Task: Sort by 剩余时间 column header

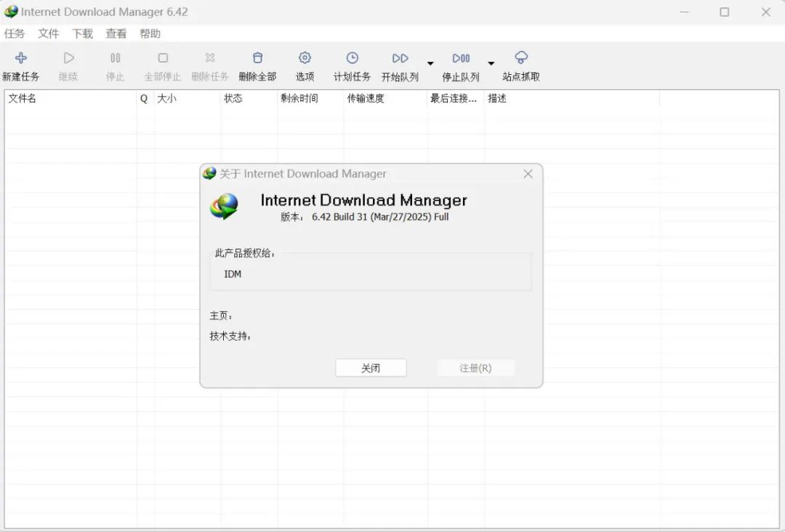Action: point(310,99)
